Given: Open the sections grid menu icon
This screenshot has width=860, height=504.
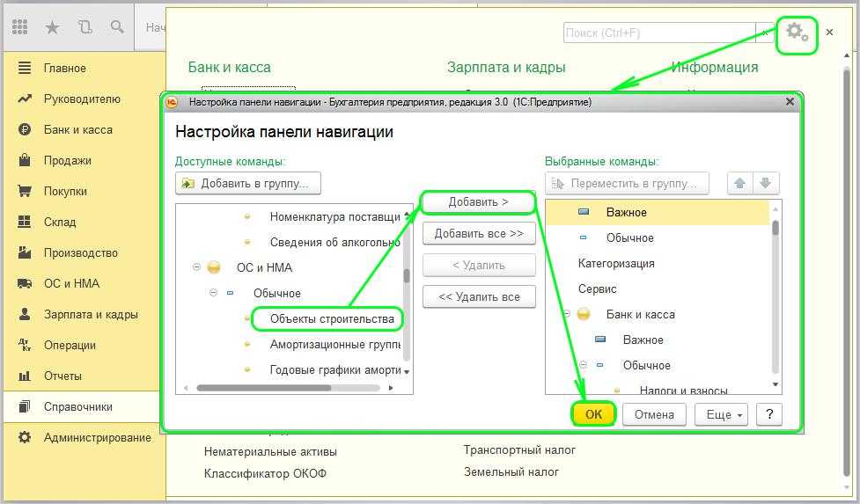Looking at the screenshot, I should (x=20, y=27).
